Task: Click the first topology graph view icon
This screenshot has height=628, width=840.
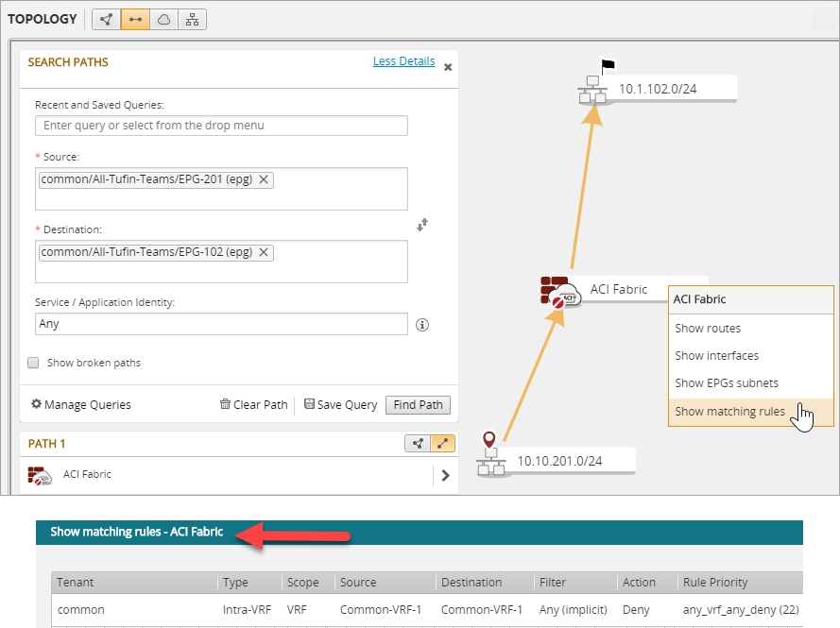Action: coord(106,19)
